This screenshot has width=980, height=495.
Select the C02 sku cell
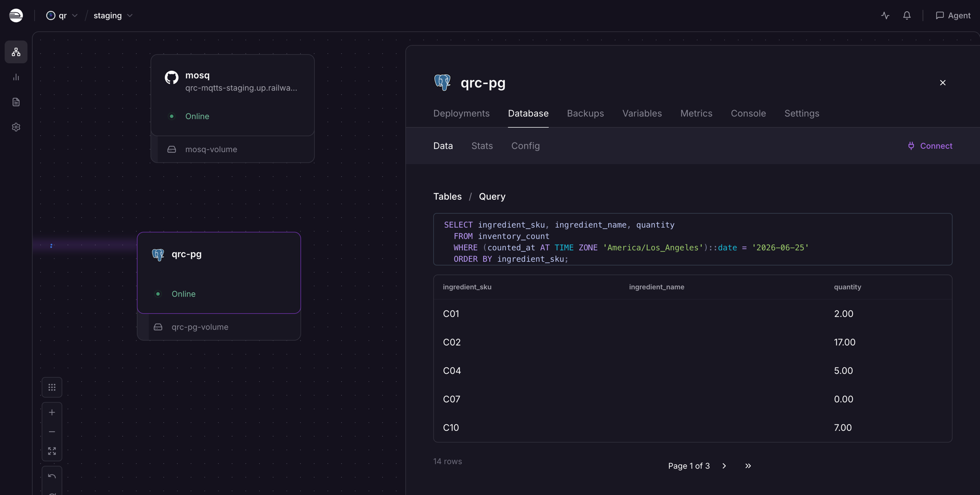click(x=452, y=342)
